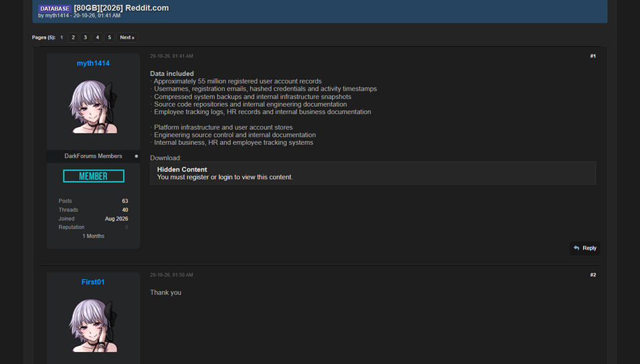Click the post #1 timestamp 01:41 AM
Screen dimensions: 640x364
(x=171, y=56)
